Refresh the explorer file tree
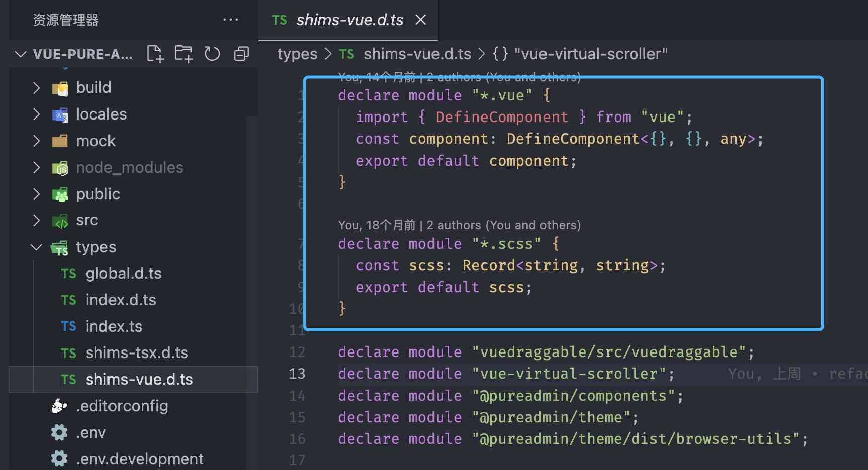This screenshot has height=470, width=868. [212, 54]
